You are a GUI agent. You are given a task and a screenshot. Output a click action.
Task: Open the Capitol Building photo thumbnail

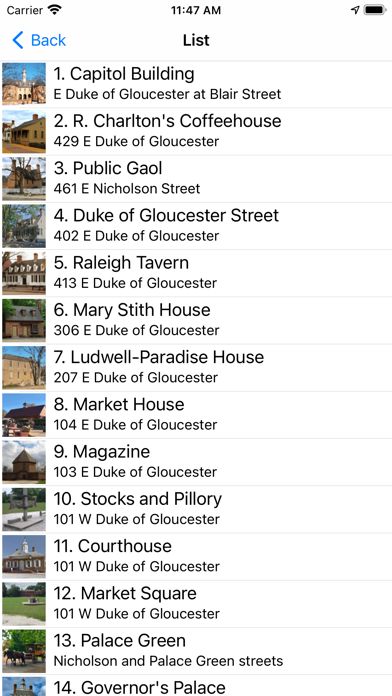pyautogui.click(x=24, y=84)
